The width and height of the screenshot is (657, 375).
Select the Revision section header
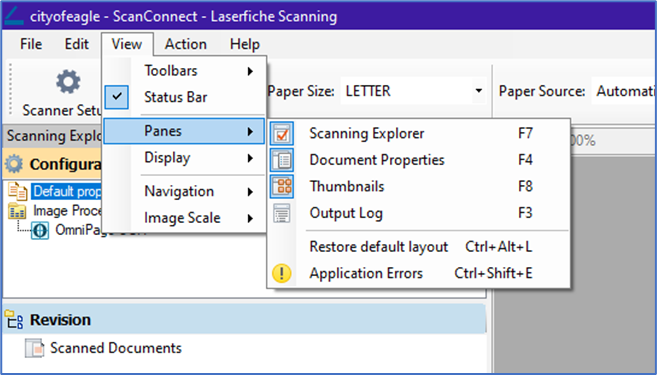click(244, 320)
